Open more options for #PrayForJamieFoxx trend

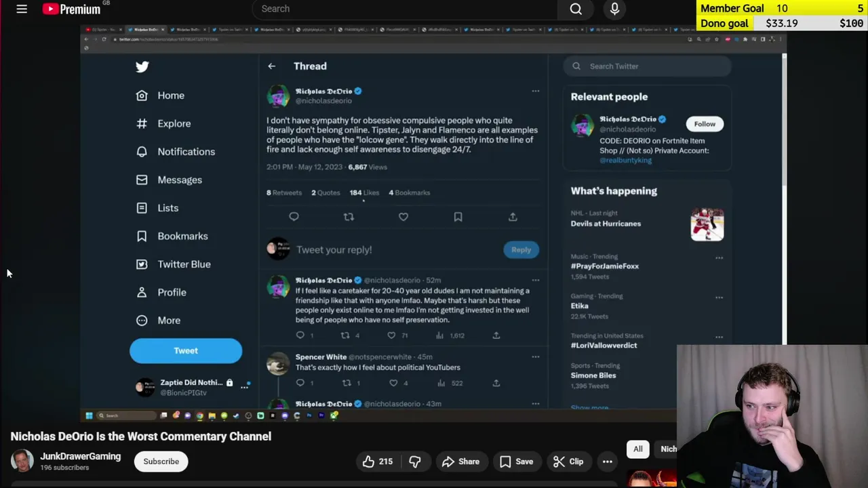(x=719, y=258)
